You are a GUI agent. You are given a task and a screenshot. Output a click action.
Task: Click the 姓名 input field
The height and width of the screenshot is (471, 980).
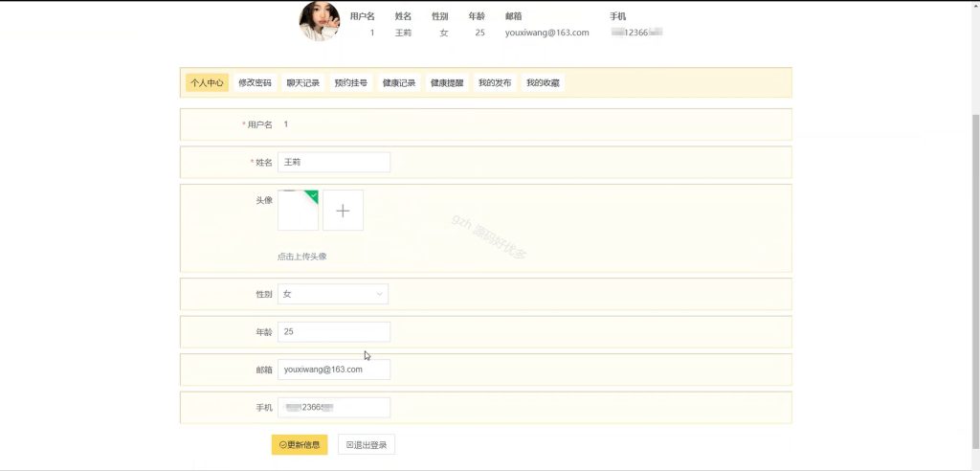[334, 162]
